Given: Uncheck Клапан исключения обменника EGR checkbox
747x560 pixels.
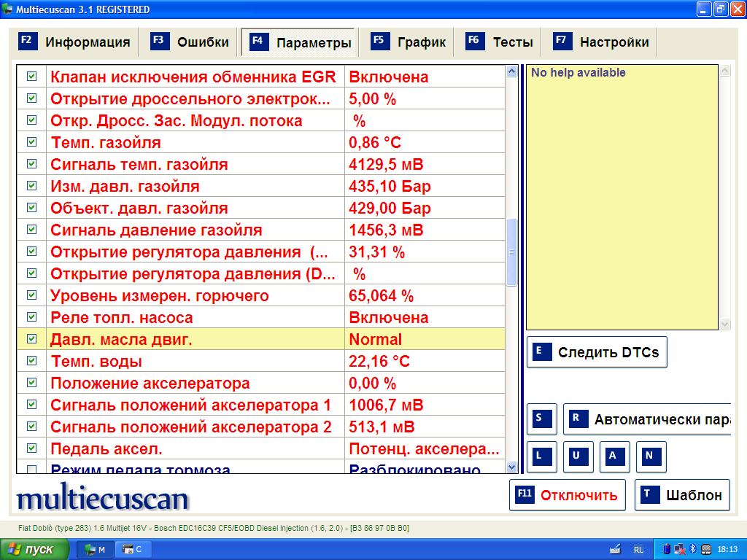Looking at the screenshot, I should point(32,76).
